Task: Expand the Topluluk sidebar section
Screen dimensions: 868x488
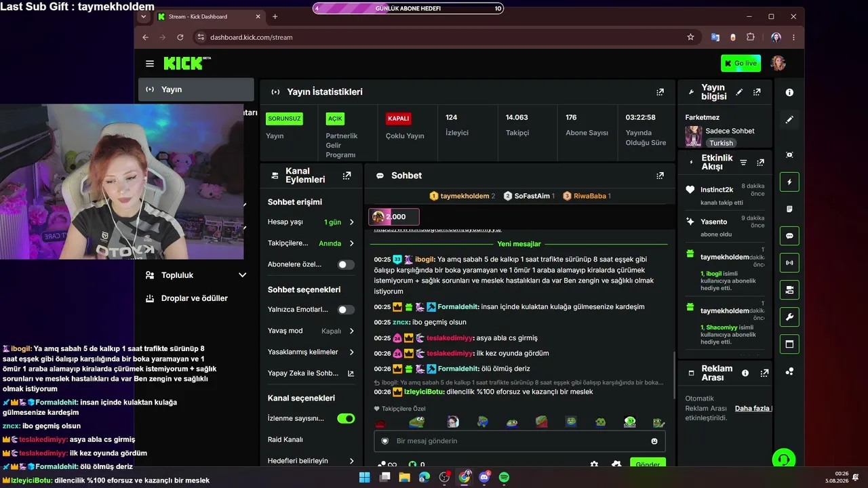Action: click(x=196, y=275)
